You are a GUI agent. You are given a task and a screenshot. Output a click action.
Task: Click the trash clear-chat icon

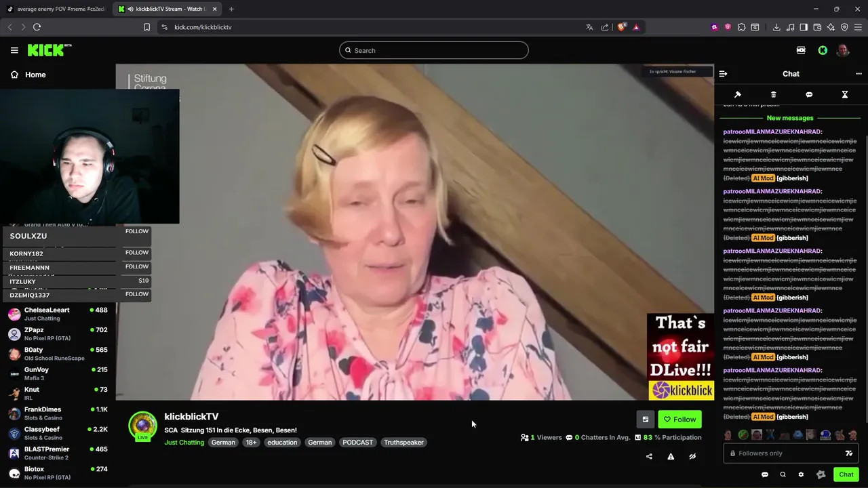tap(773, 95)
